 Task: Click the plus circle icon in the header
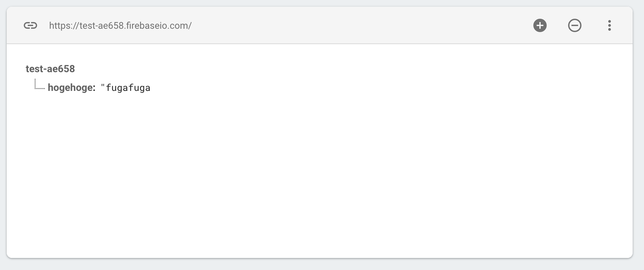click(540, 25)
